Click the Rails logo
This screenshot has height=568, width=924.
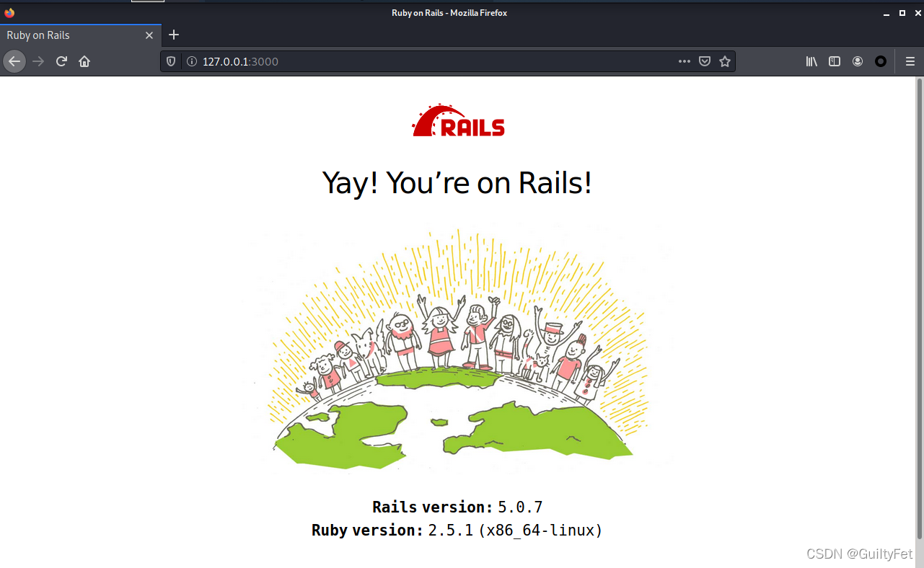tap(459, 120)
